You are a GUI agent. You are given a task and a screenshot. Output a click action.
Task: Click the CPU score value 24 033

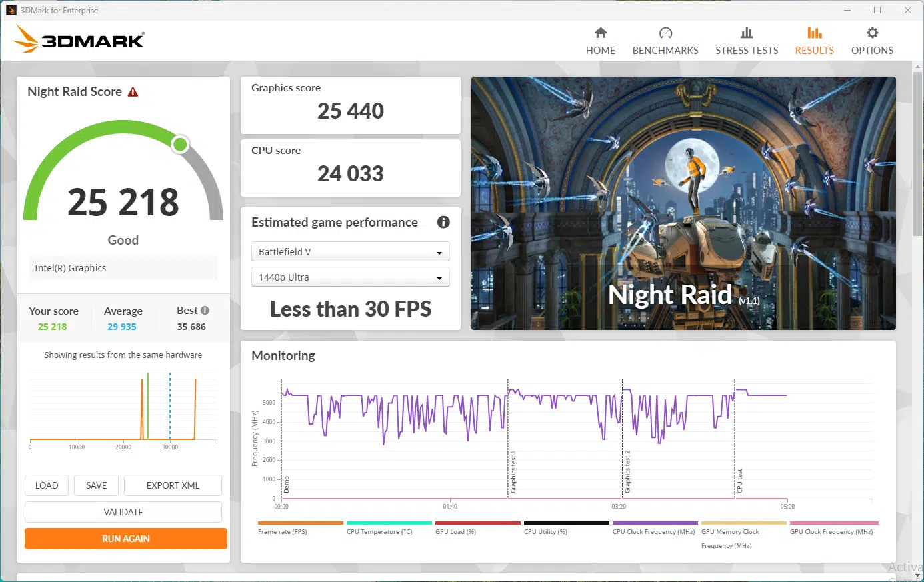[351, 173]
